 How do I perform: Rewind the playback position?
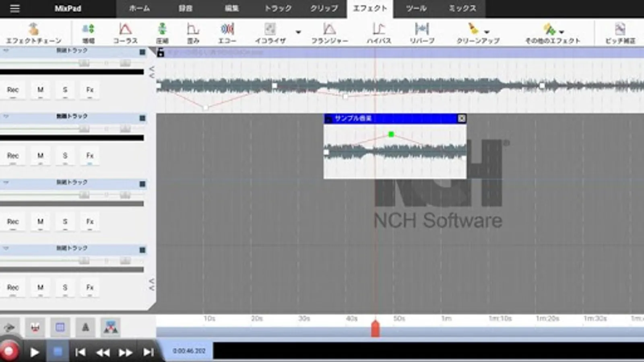[x=103, y=352]
